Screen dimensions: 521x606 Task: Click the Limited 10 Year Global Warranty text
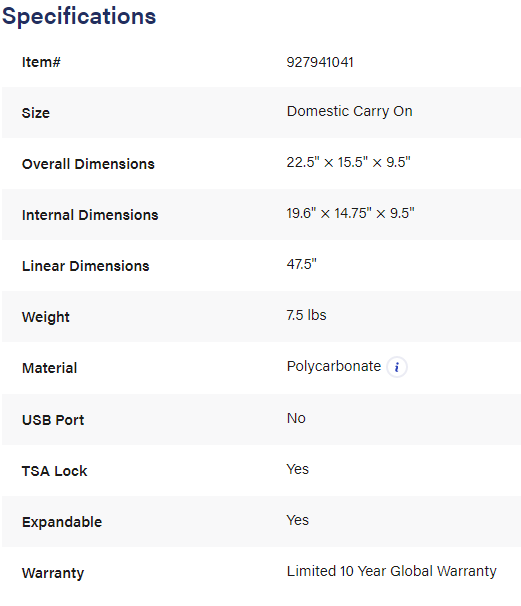pos(392,571)
